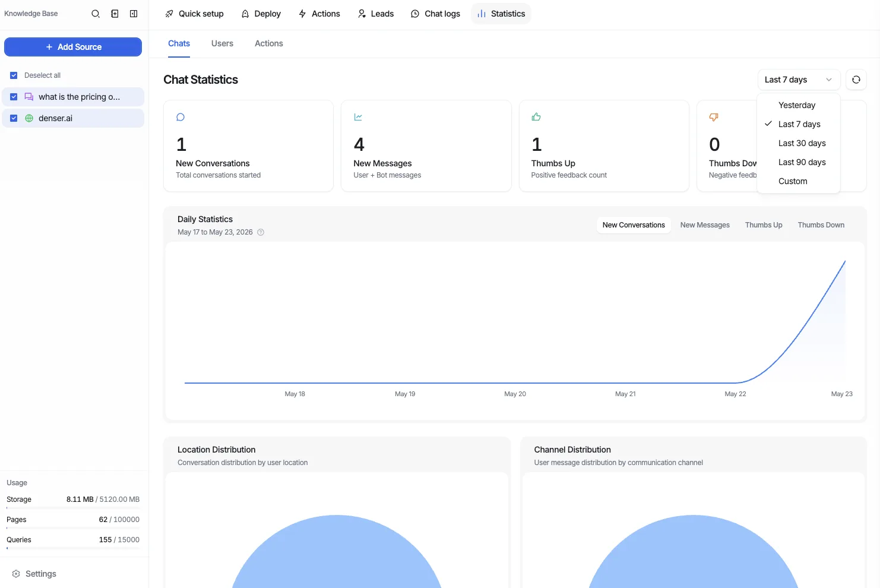The image size is (880, 588).
Task: Switch to the Users sub-tab
Action: [222, 43]
